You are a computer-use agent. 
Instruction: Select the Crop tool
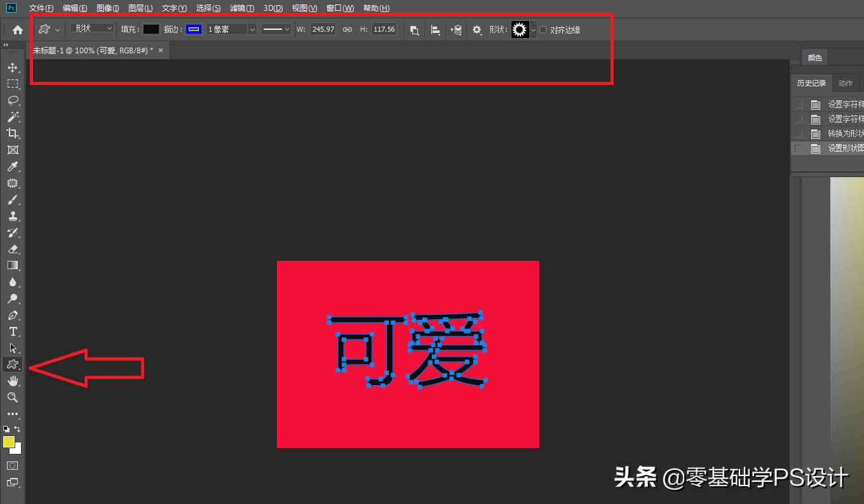pyautogui.click(x=13, y=133)
